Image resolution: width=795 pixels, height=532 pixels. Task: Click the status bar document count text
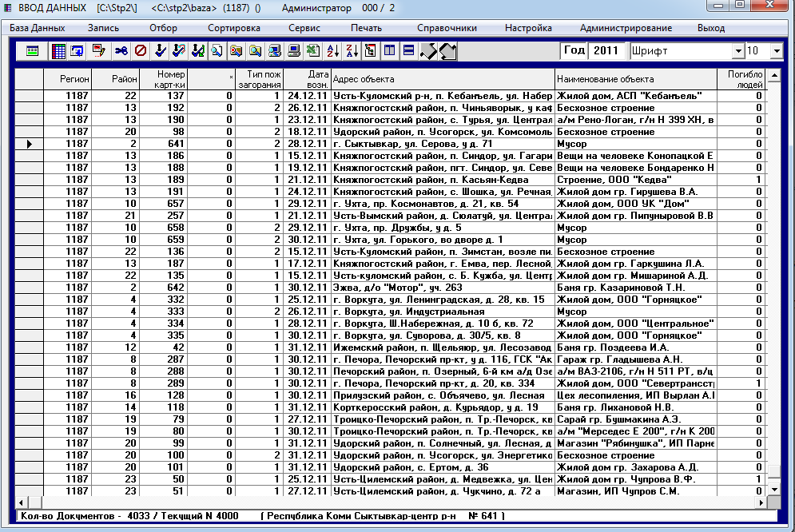(129, 516)
